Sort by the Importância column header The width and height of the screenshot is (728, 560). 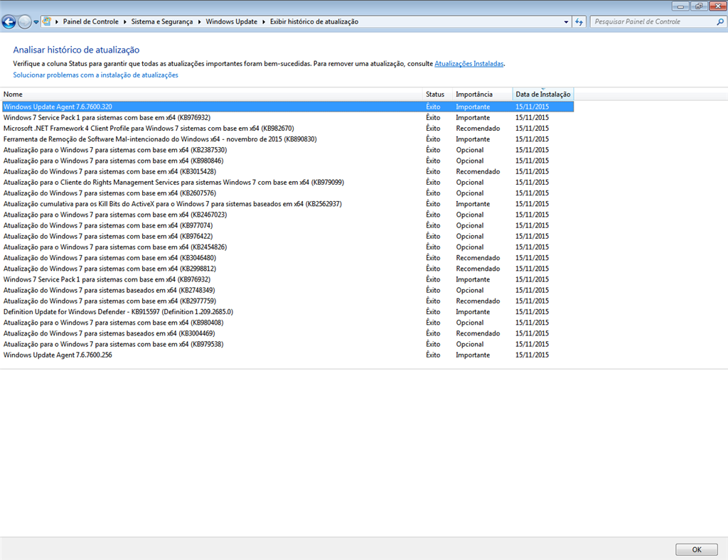(483, 95)
